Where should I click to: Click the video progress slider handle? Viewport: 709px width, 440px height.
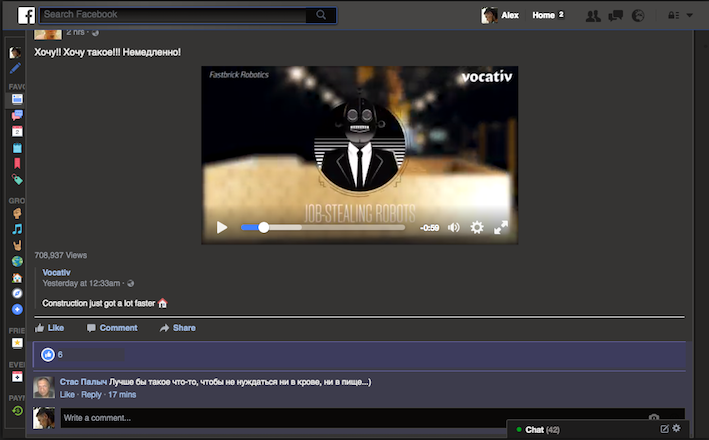pyautogui.click(x=264, y=227)
